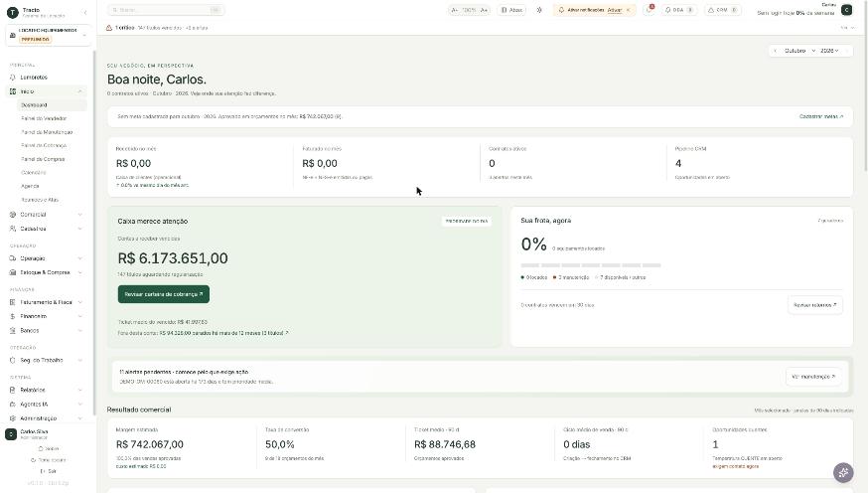
Task: Open the company selector dropdown
Action: point(48,35)
